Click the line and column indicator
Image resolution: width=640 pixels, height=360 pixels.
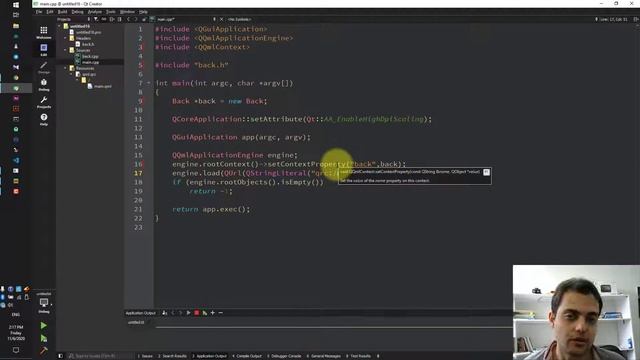tap(613, 19)
